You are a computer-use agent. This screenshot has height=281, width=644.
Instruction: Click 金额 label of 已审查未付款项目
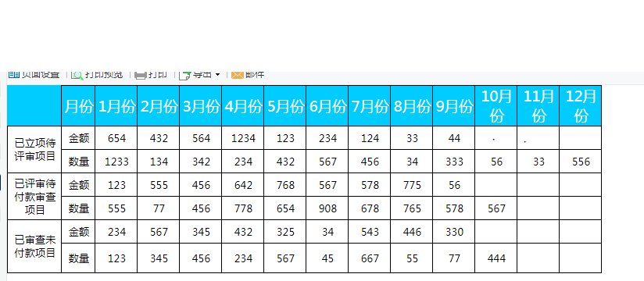tap(78, 232)
